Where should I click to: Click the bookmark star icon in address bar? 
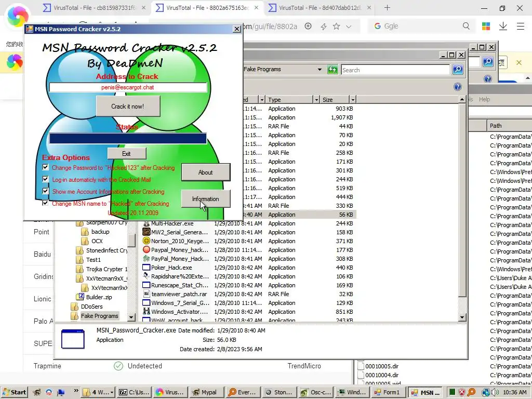[336, 26]
